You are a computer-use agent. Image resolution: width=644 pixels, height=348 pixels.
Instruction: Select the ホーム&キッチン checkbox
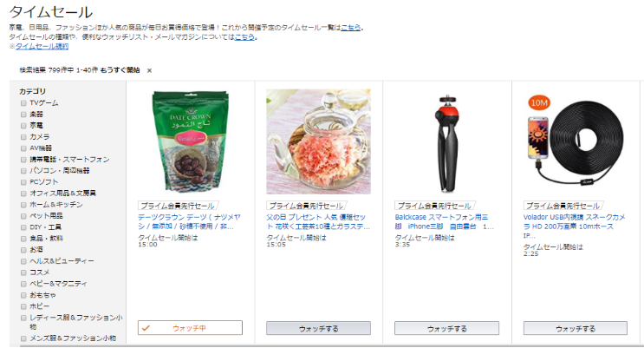23,205
